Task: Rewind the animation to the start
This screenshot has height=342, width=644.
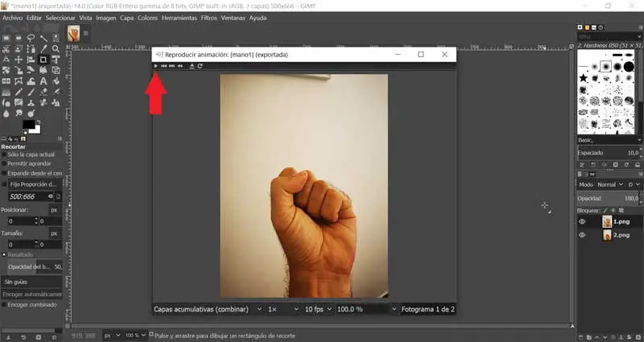Action: 180,66
